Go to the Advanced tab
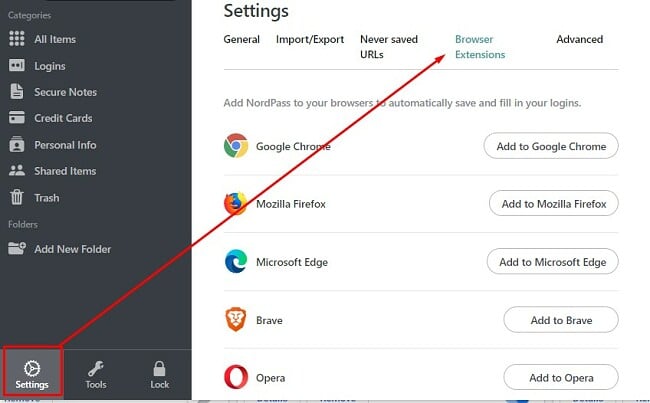 tap(580, 39)
